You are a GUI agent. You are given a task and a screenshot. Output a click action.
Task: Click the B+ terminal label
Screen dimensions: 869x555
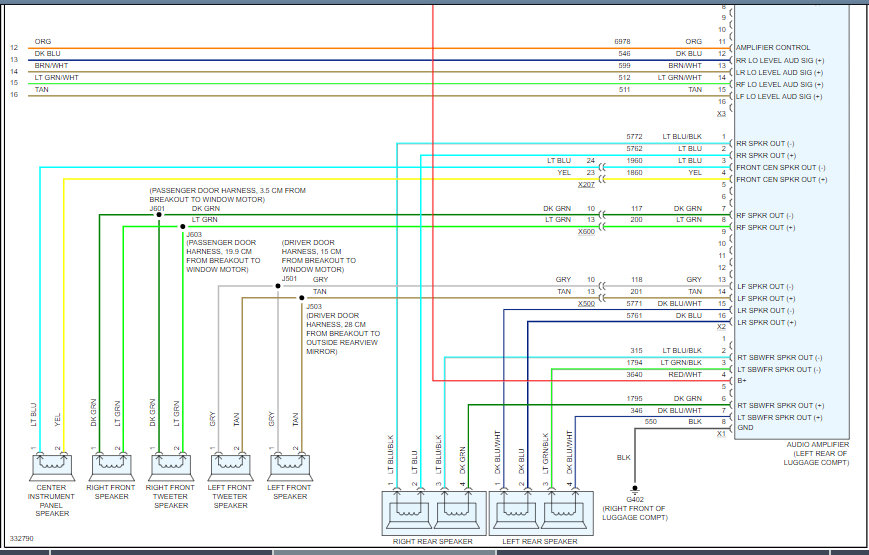(742, 381)
